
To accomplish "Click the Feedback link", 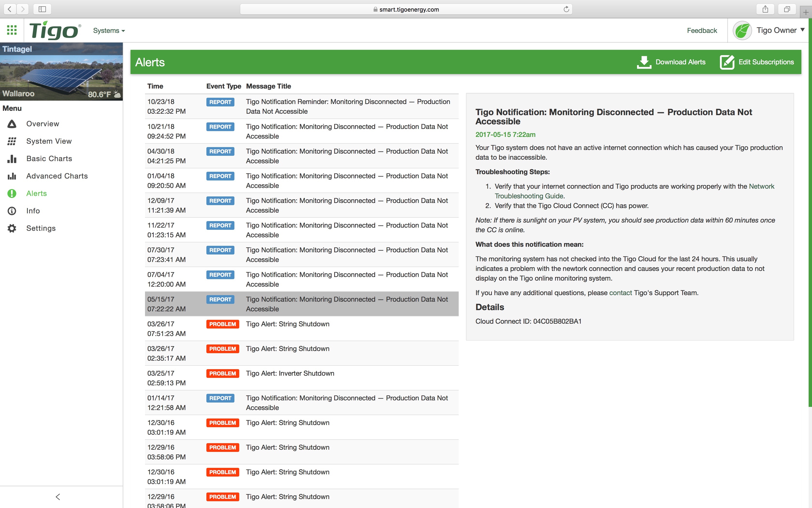I will [702, 30].
